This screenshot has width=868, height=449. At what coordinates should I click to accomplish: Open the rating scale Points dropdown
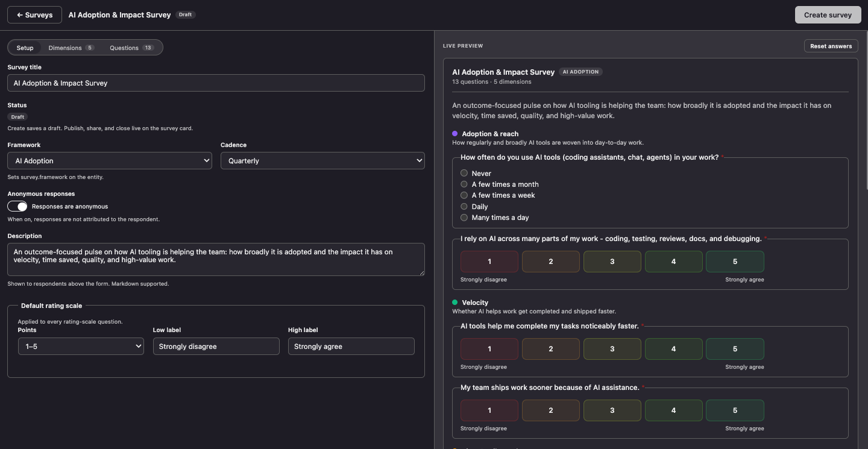click(81, 347)
